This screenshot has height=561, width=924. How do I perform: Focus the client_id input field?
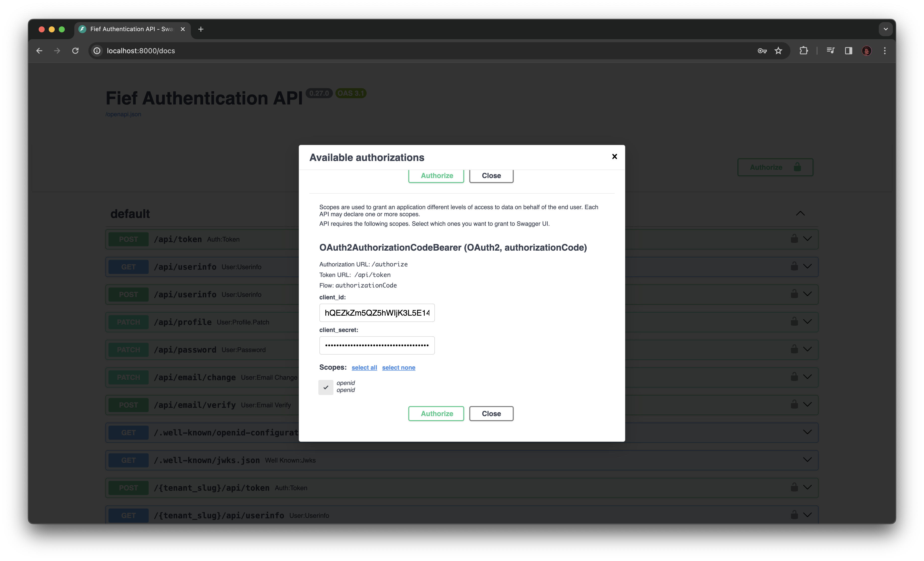coord(377,313)
